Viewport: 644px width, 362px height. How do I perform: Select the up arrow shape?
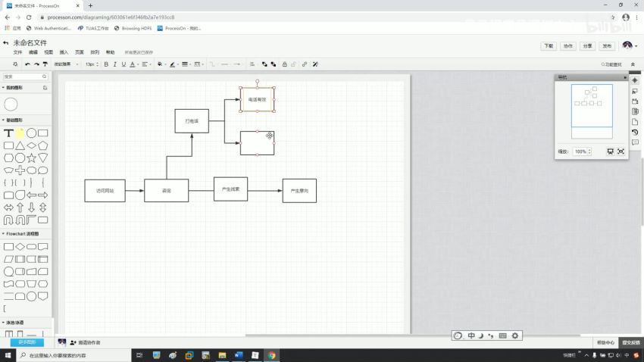click(x=20, y=208)
